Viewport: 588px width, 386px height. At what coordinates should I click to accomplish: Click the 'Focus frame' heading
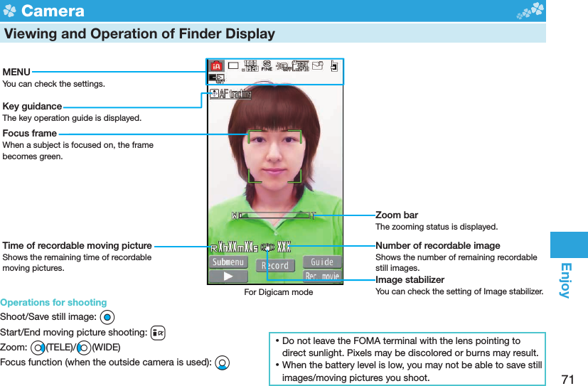coord(30,134)
